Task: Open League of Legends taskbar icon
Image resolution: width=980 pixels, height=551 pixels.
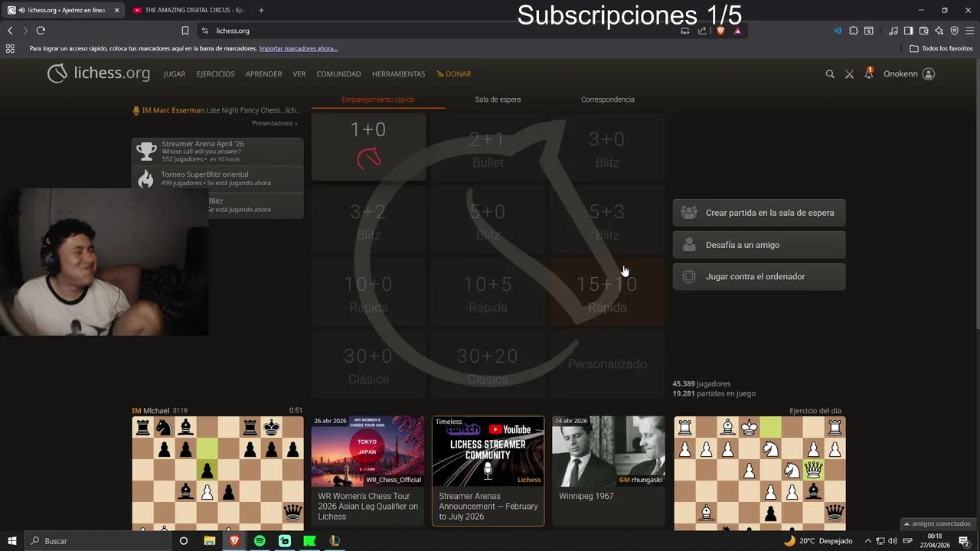Action: [335, 540]
